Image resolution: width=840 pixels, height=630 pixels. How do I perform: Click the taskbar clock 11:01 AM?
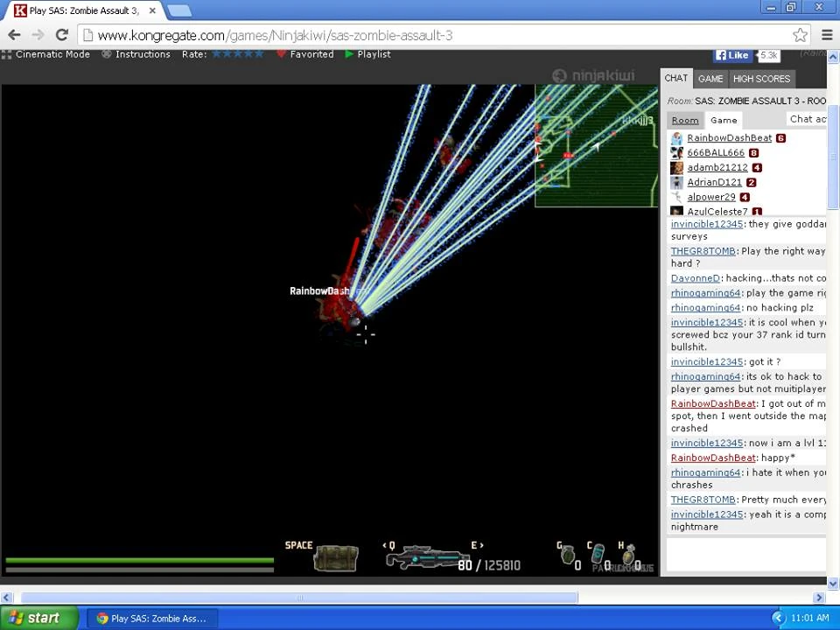(x=809, y=618)
